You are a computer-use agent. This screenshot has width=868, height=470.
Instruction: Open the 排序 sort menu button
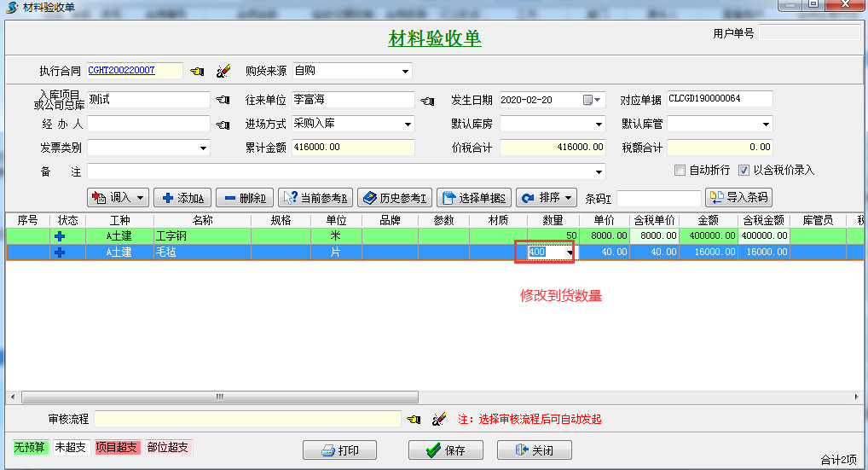pyautogui.click(x=547, y=198)
